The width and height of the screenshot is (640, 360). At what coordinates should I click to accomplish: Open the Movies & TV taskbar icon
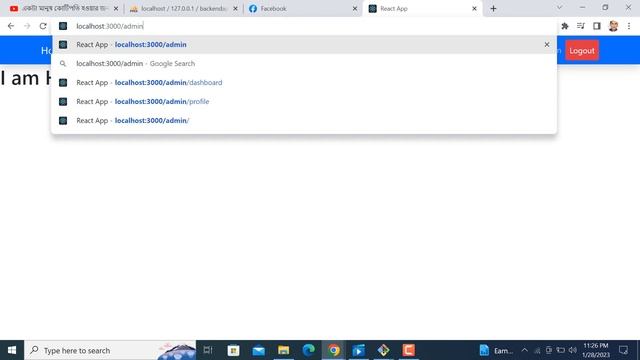pos(358,350)
